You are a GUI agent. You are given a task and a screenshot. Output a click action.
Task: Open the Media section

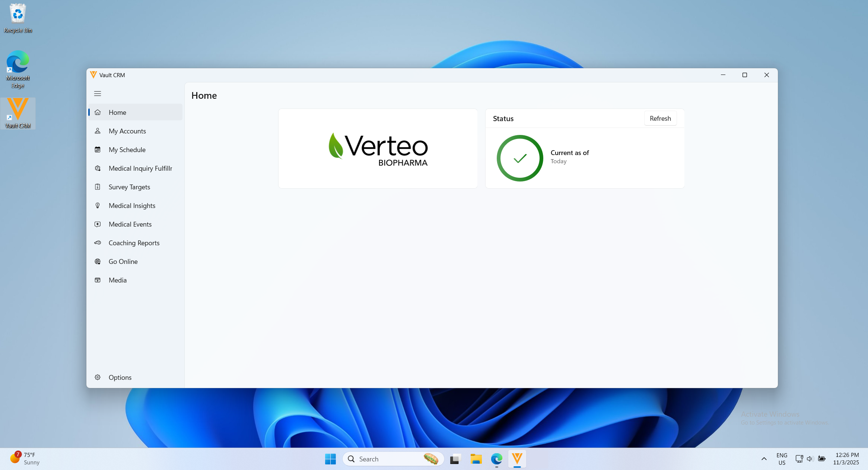(118, 280)
